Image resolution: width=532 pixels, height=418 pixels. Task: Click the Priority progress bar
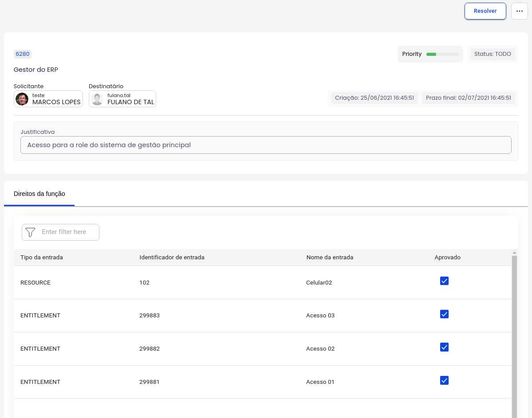pos(442,54)
